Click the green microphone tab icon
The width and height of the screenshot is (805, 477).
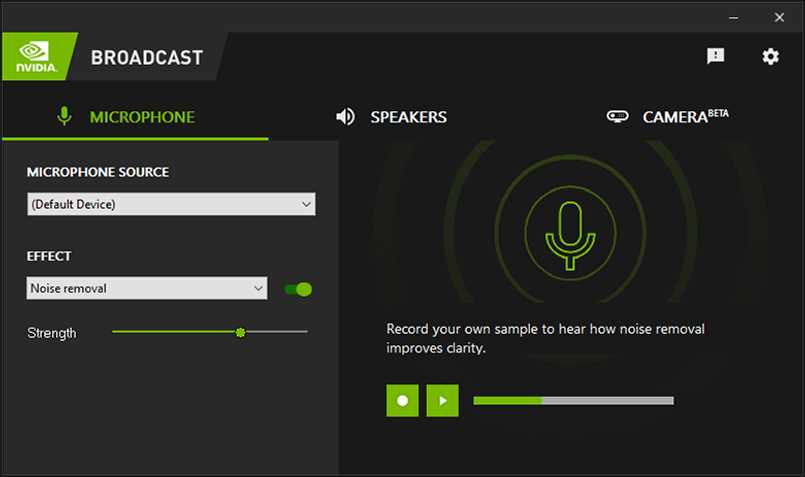click(x=64, y=117)
